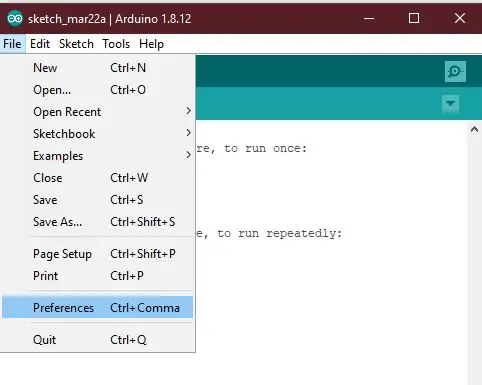Open the Tools menu
The height and width of the screenshot is (385, 482).
point(116,44)
